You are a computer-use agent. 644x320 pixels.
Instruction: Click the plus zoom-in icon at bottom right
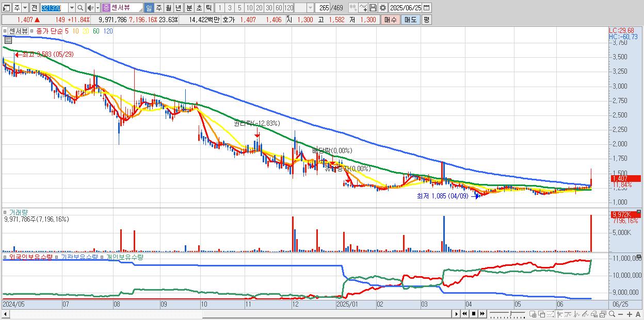pyautogui.click(x=630, y=314)
